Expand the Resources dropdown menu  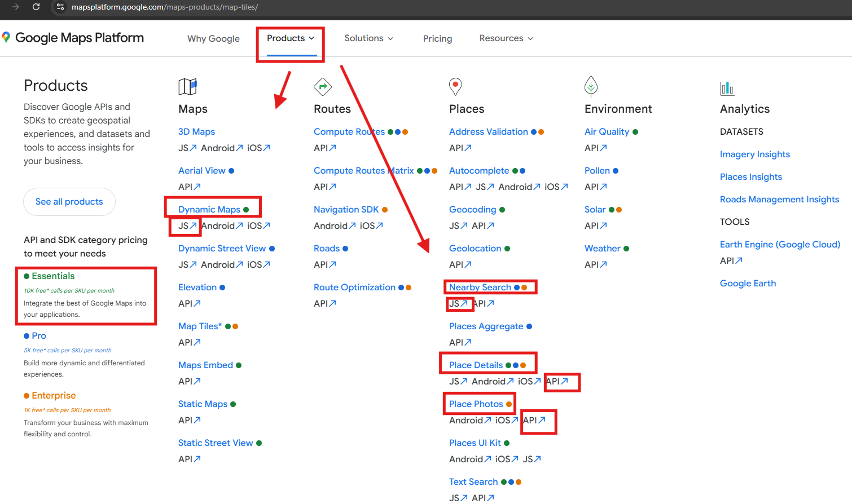pos(506,38)
